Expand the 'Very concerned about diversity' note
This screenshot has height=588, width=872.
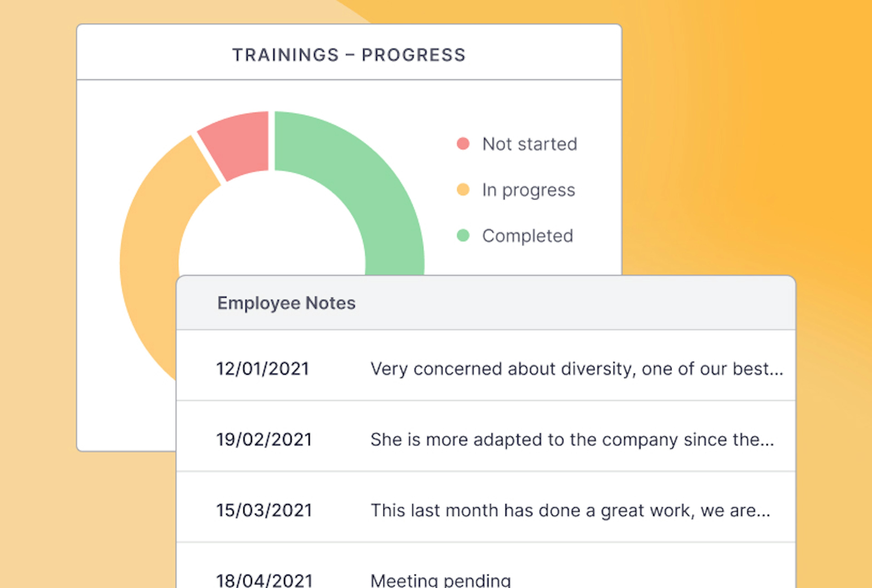(x=577, y=369)
